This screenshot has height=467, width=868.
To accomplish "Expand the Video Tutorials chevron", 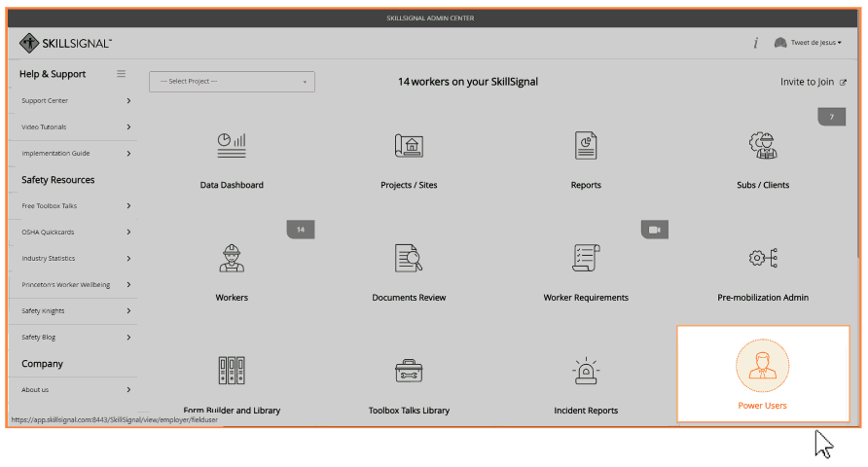I will pos(129,127).
